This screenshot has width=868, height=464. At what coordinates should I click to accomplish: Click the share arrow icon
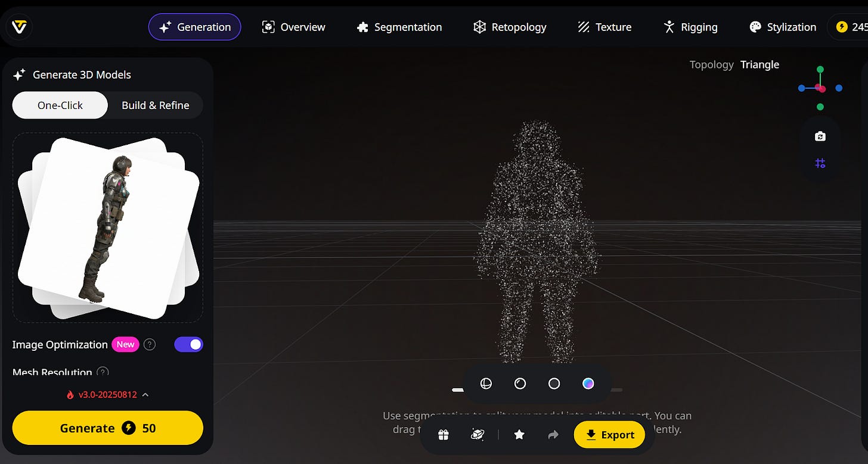tap(553, 435)
